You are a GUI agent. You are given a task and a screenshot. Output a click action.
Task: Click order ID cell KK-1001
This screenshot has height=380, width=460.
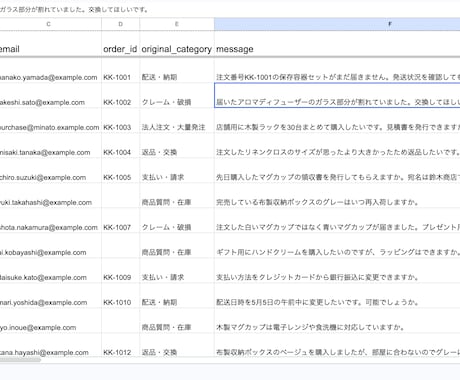(121, 71)
